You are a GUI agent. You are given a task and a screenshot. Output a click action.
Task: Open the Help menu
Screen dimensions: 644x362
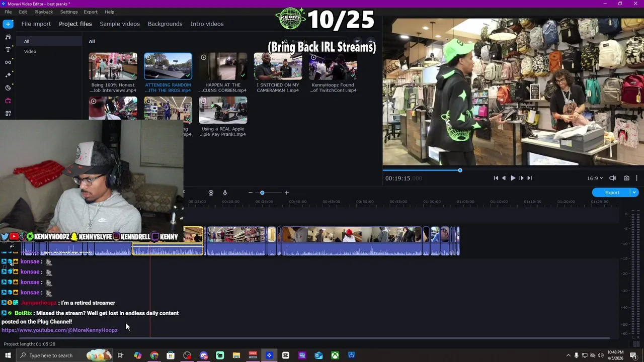[109, 12]
